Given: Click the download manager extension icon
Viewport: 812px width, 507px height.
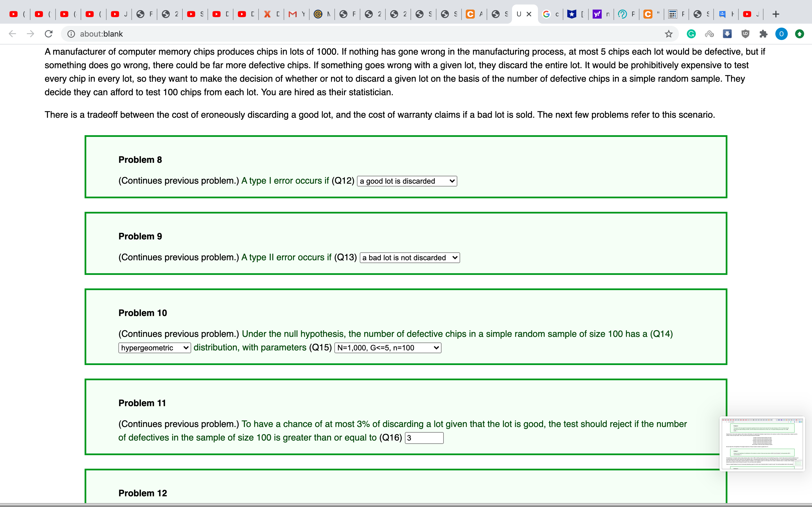Looking at the screenshot, I should pos(727,34).
